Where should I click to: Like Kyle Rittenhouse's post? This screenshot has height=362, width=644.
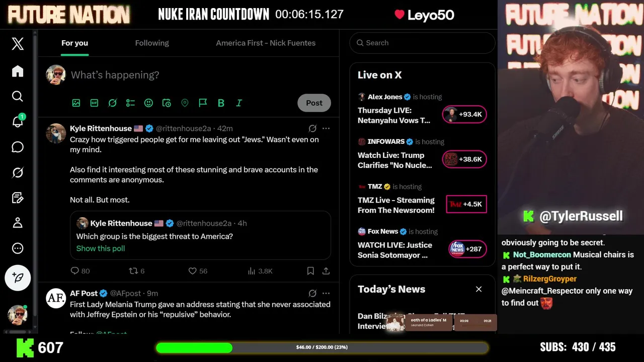tap(197, 271)
